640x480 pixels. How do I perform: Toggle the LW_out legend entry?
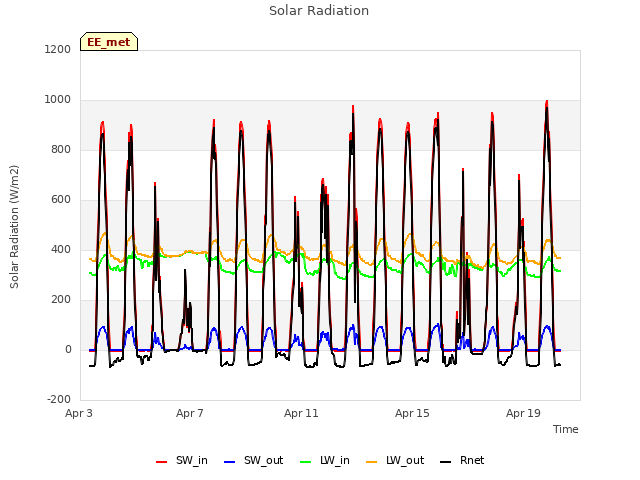[395, 461]
